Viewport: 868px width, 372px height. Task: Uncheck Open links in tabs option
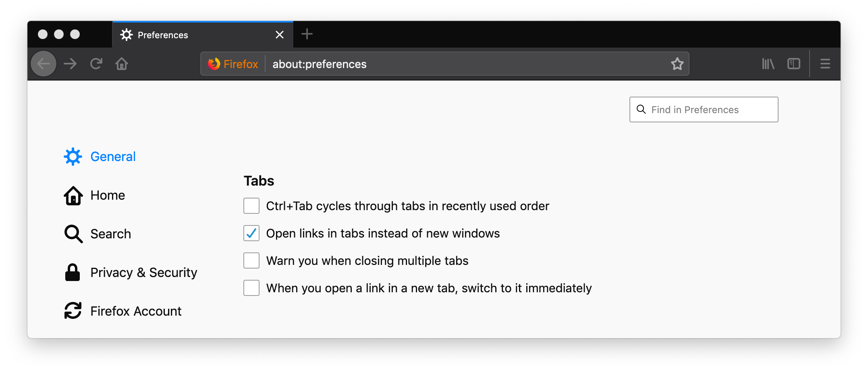point(251,233)
